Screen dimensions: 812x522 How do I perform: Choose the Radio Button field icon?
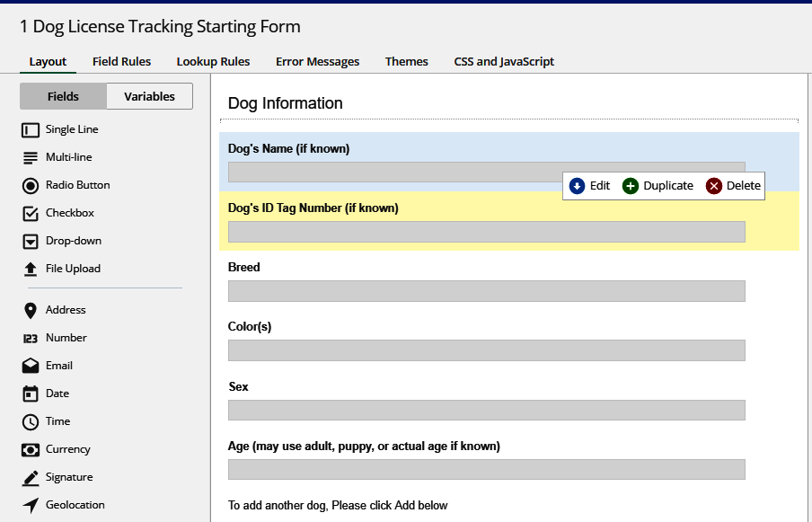click(x=31, y=186)
